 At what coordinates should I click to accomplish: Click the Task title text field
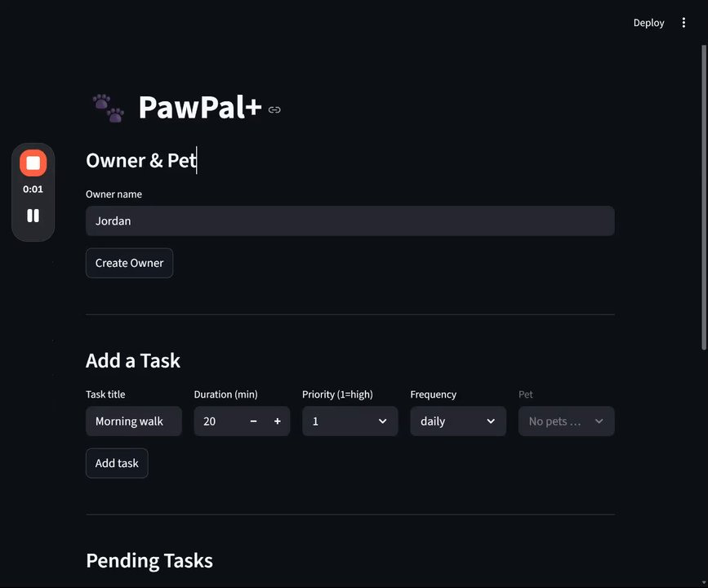133,421
